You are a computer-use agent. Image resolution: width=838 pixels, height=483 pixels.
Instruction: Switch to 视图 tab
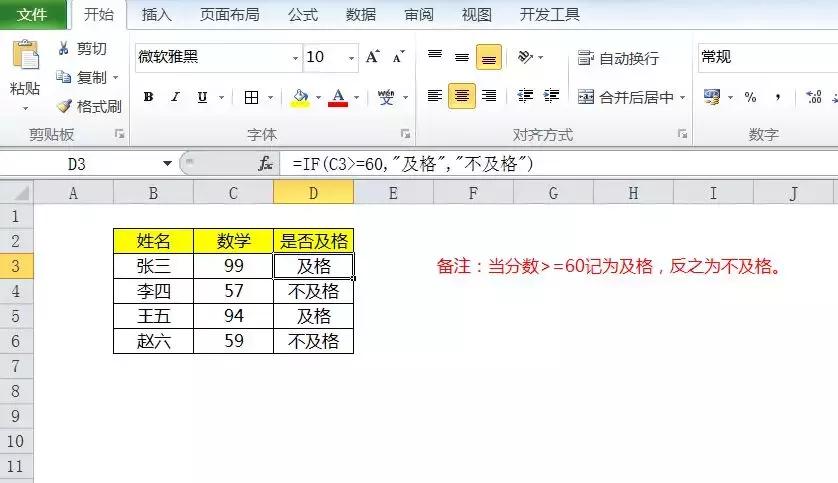coord(477,15)
